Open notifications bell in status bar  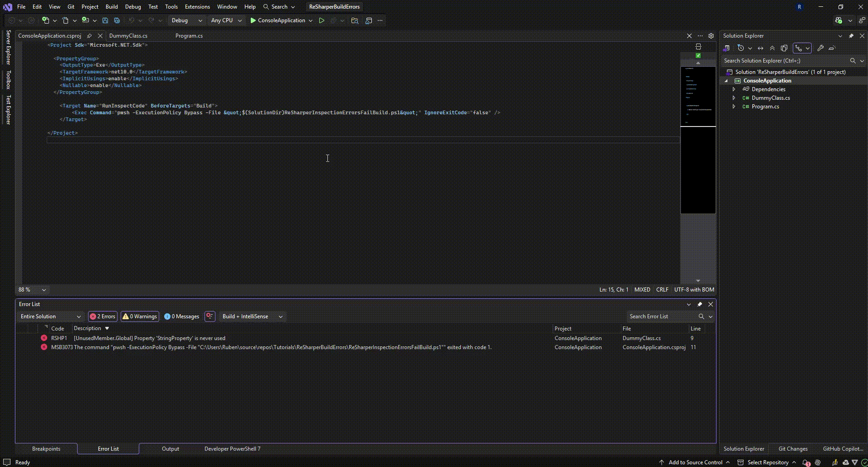coord(806,462)
